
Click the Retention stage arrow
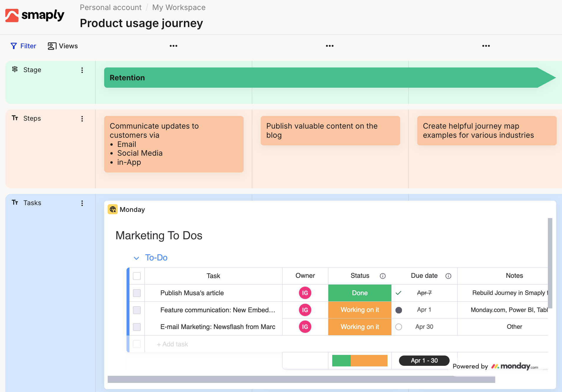tap(330, 78)
